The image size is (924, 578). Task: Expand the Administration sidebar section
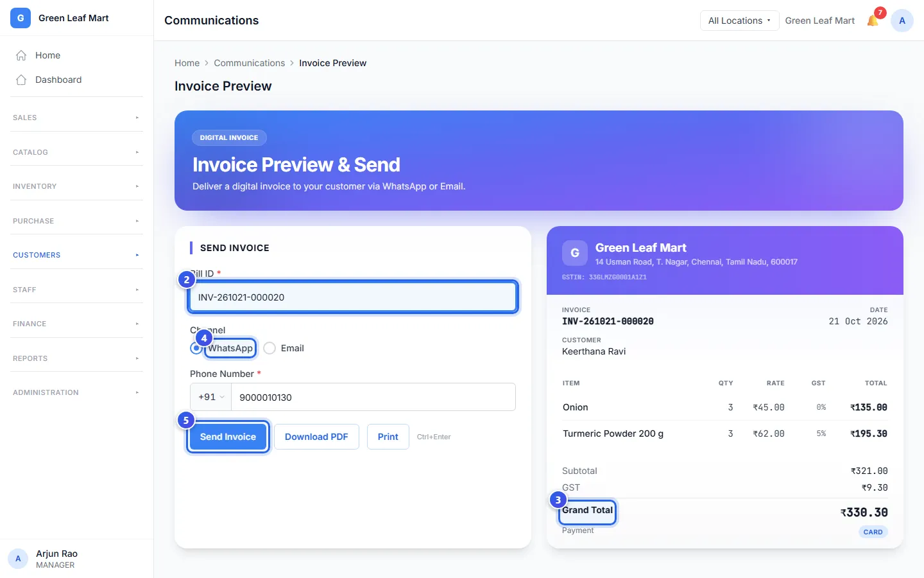pyautogui.click(x=77, y=392)
